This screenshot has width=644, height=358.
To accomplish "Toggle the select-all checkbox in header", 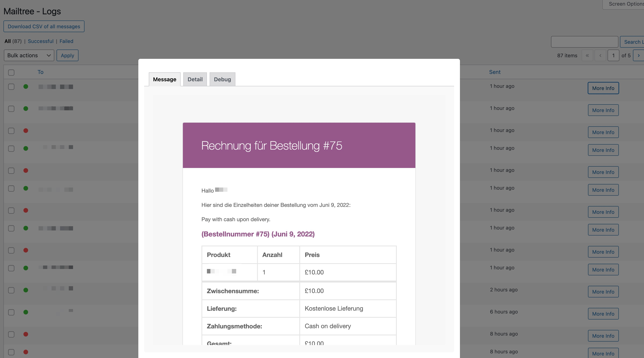I will pos(11,72).
